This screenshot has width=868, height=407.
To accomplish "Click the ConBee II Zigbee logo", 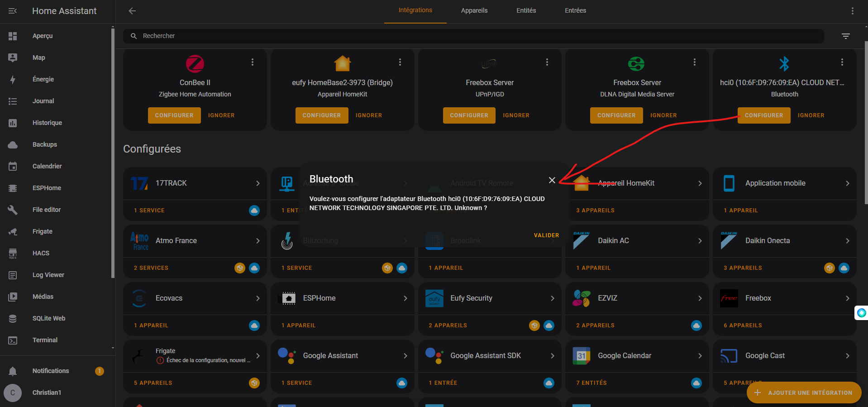I will (195, 64).
